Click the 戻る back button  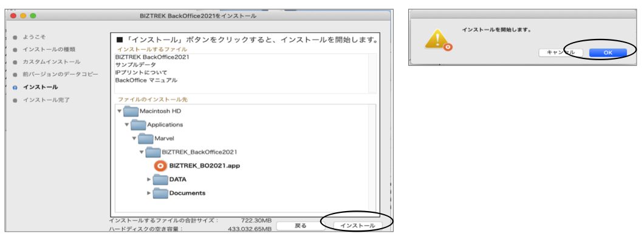301,226
